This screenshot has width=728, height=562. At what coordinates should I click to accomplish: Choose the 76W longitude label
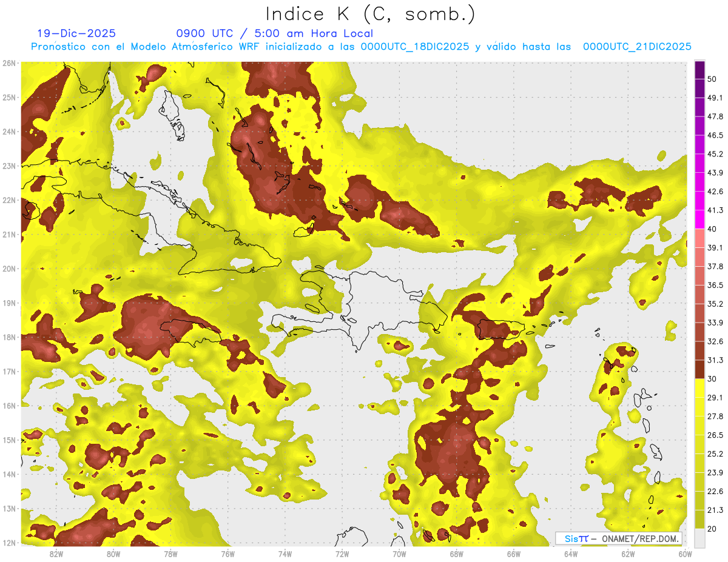click(227, 554)
